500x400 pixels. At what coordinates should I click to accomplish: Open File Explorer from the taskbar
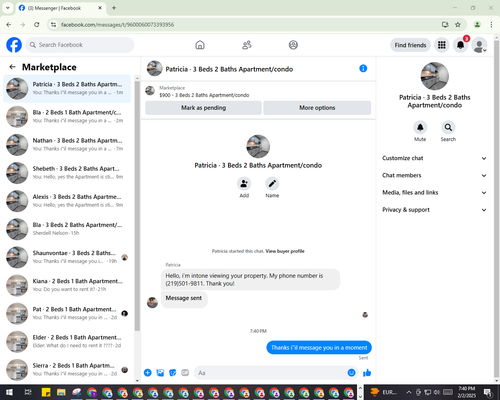pyautogui.click(x=61, y=392)
